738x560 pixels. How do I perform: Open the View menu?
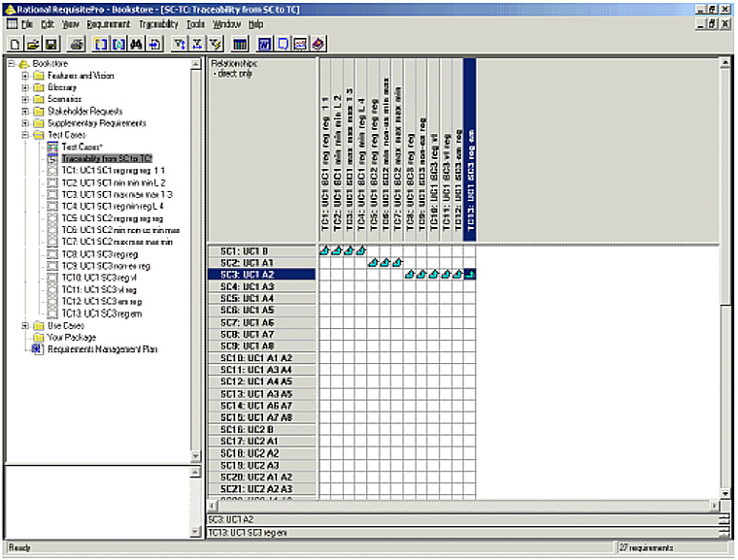click(x=71, y=24)
